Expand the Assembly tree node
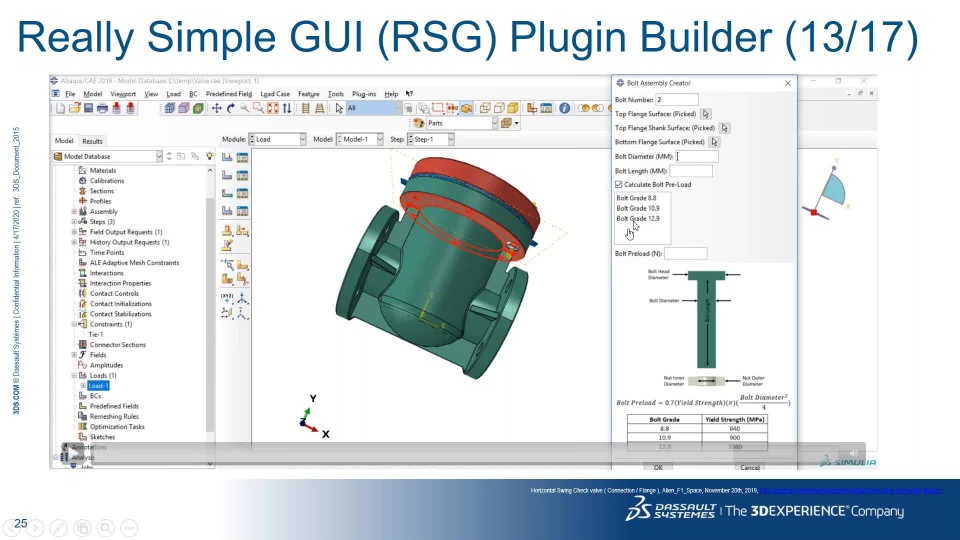960x540 pixels. click(74, 211)
